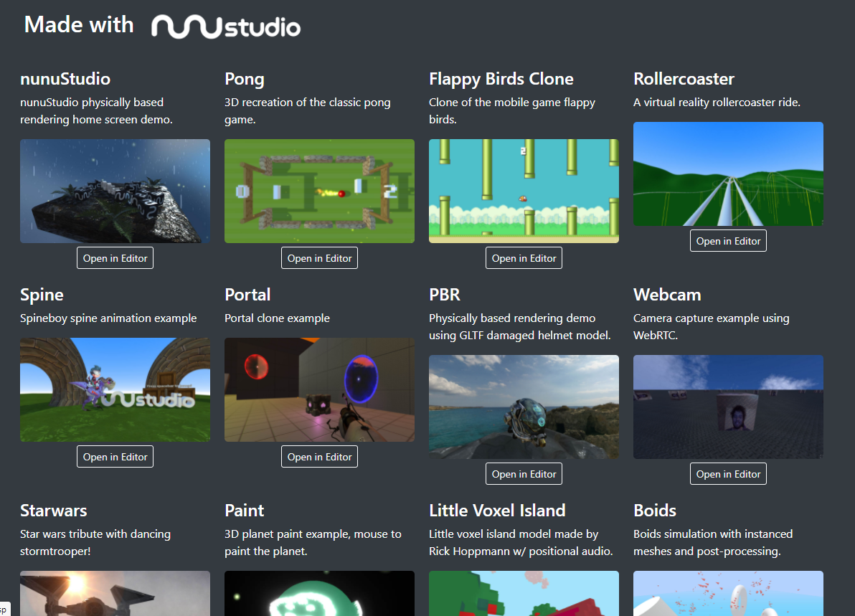855x616 pixels.
Task: Open Flappy Birds Clone in Editor
Action: [524, 258]
